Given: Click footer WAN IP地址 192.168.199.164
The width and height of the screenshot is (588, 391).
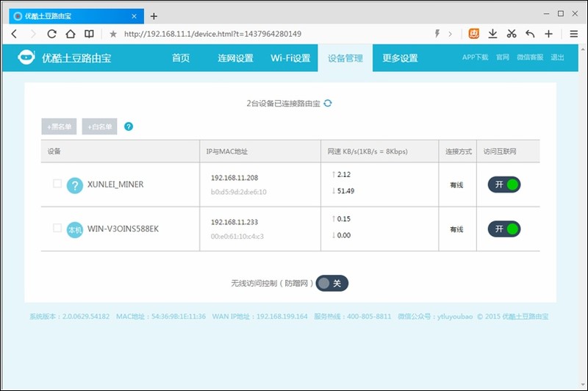Looking at the screenshot, I should pyautogui.click(x=259, y=316).
